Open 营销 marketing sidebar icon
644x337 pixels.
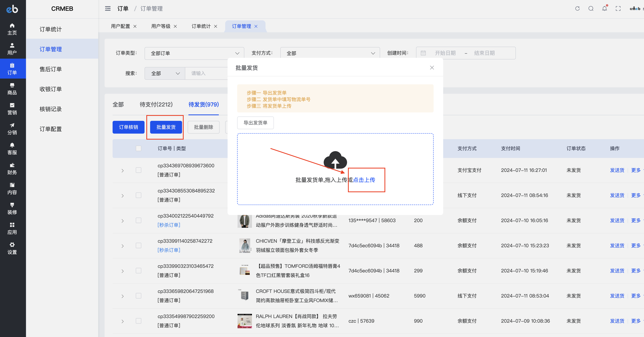[x=12, y=109]
